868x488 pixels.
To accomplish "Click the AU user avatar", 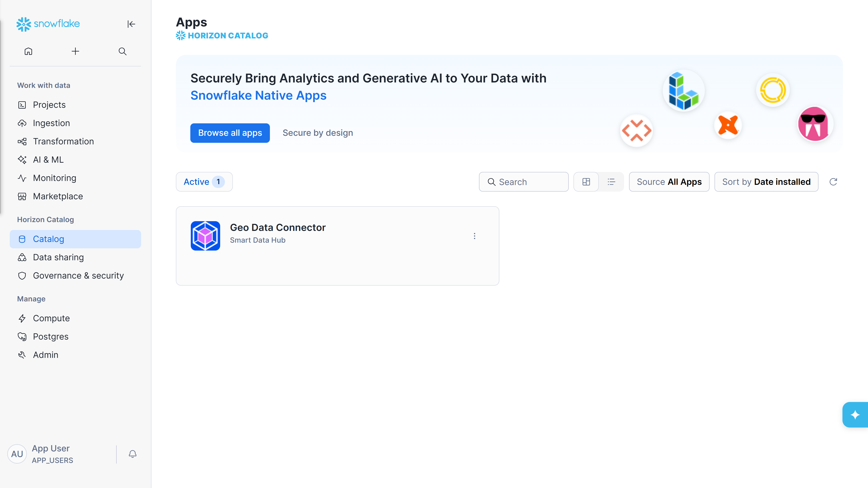I will click(x=17, y=454).
